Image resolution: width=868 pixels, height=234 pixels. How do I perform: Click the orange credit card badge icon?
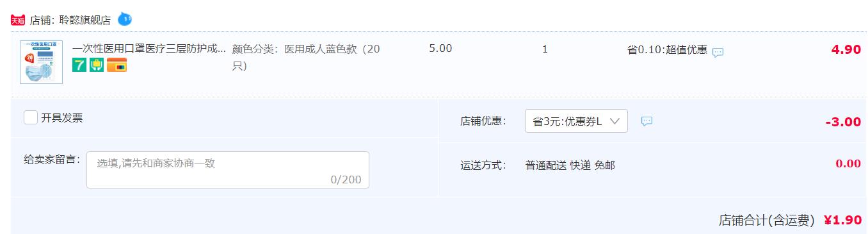pos(117,65)
